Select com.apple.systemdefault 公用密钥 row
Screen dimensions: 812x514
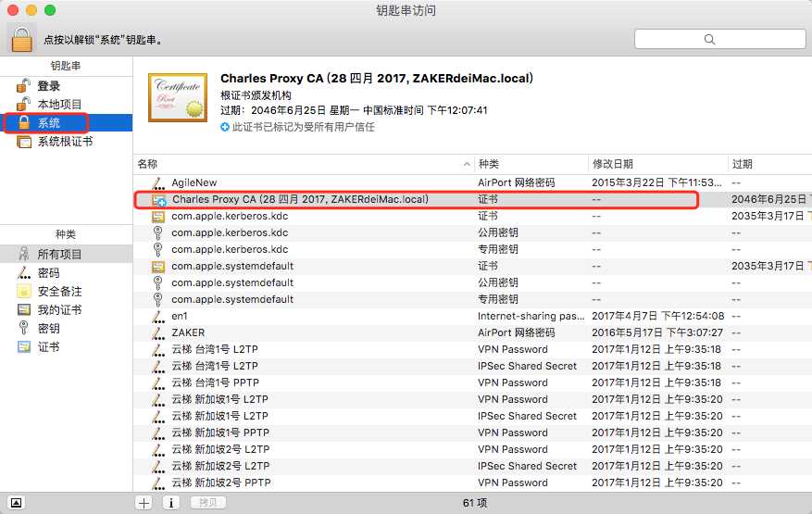tap(472, 282)
